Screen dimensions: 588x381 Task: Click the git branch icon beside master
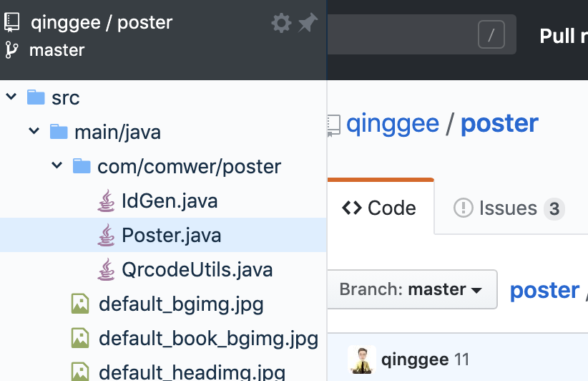coord(12,50)
